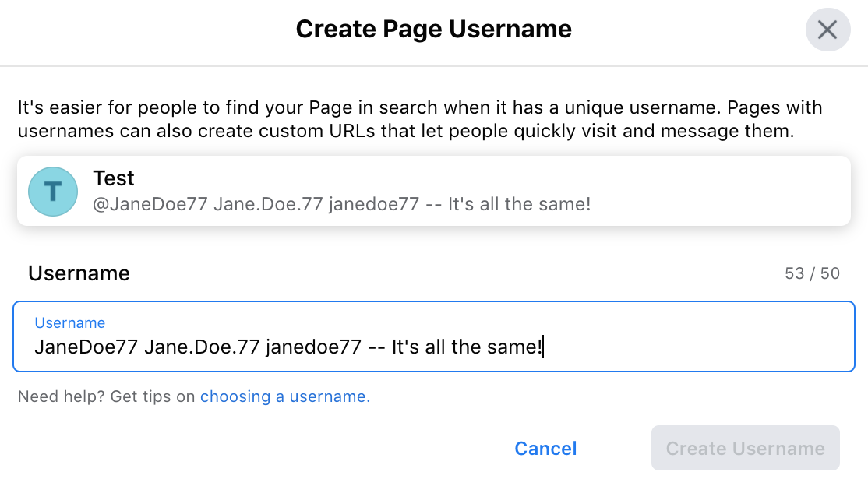Viewport: 868px width, 486px height.
Task: Click the bold "Username" section heading
Action: [79, 273]
